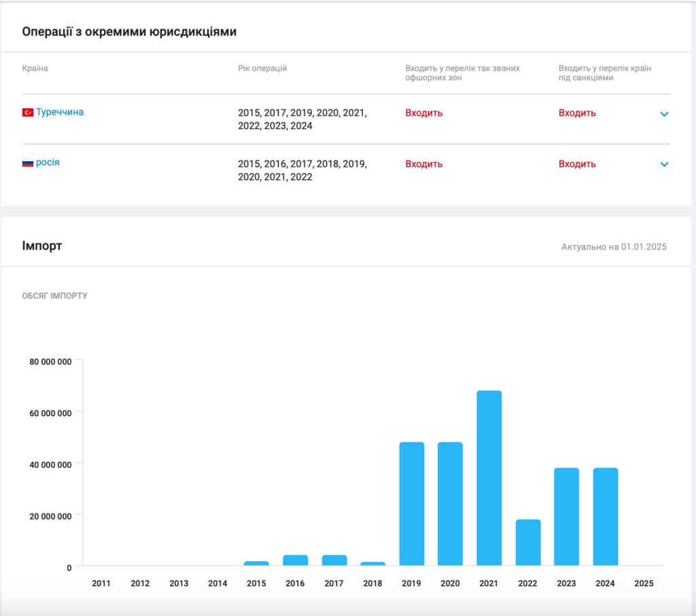
Task: Click the 2022 import bar
Action: (527, 543)
